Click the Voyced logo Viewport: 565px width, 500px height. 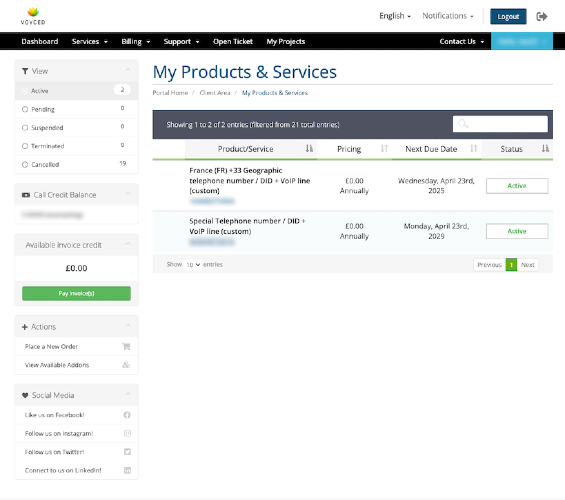[x=33, y=16]
